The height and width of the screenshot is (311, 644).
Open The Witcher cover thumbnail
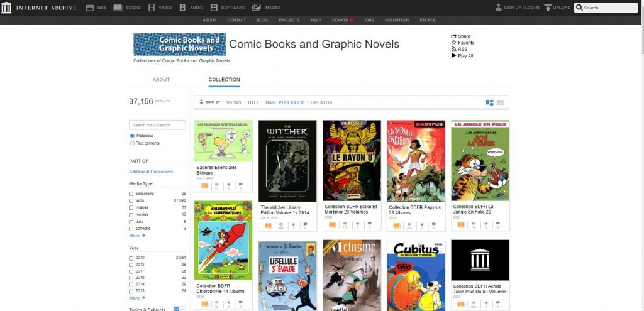287,160
